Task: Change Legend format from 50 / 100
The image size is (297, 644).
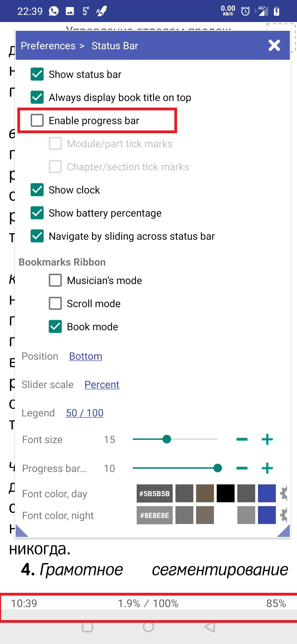Action: click(x=85, y=413)
